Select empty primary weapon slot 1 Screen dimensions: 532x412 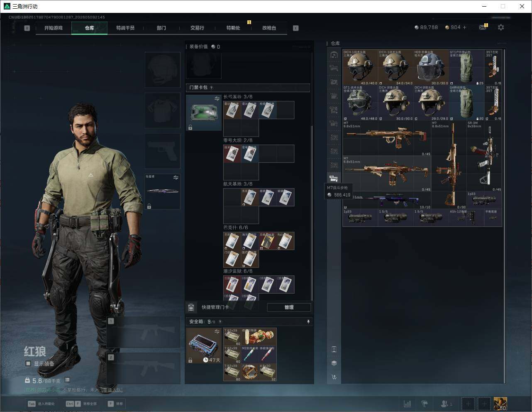(144, 332)
